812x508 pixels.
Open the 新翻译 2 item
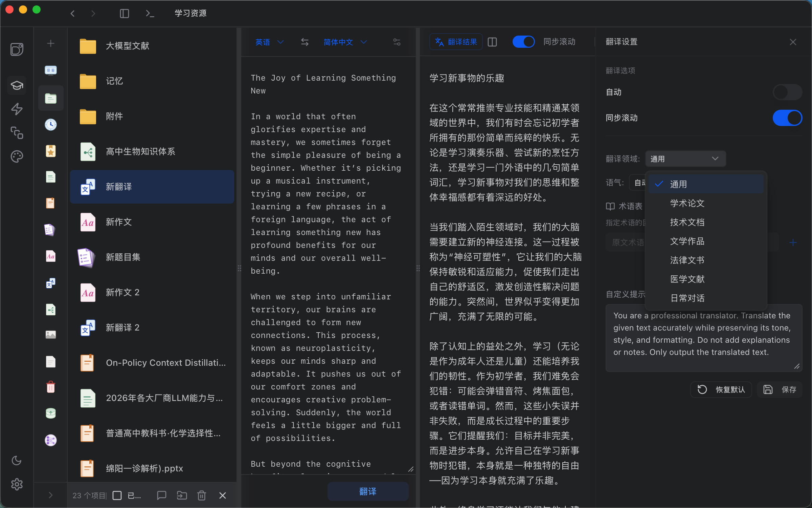(152, 328)
